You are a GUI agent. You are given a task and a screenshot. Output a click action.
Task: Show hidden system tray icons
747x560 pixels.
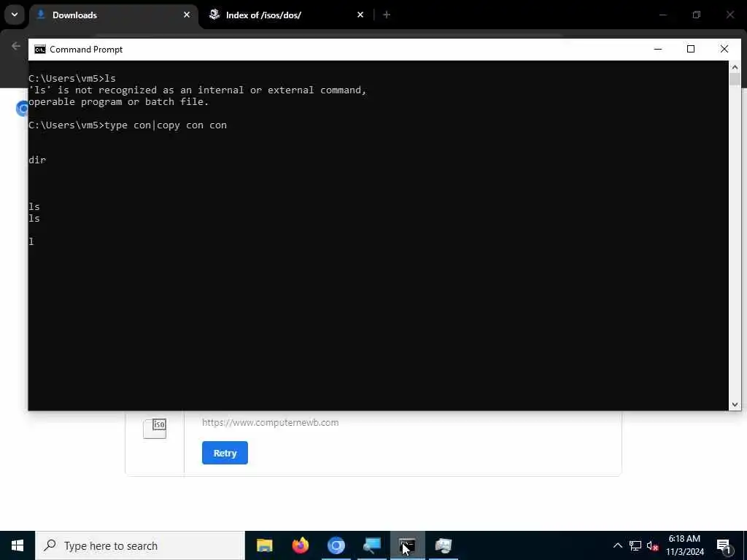point(617,545)
